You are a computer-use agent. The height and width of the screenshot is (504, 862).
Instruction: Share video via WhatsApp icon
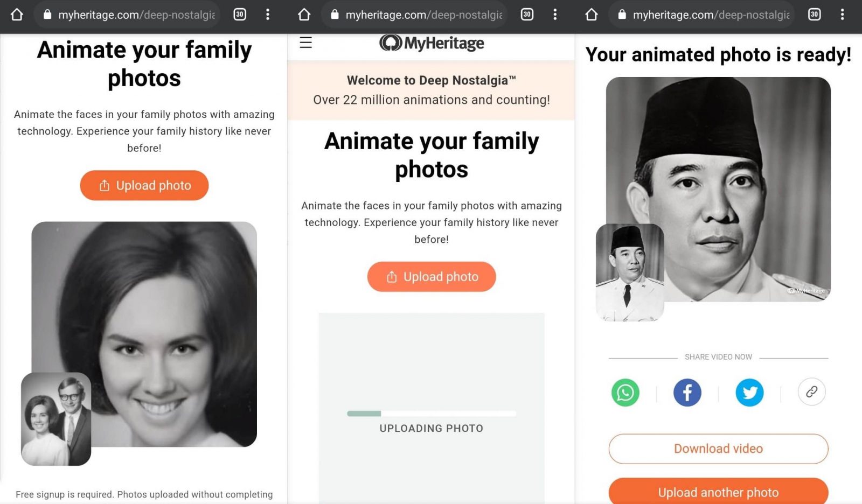pyautogui.click(x=625, y=393)
